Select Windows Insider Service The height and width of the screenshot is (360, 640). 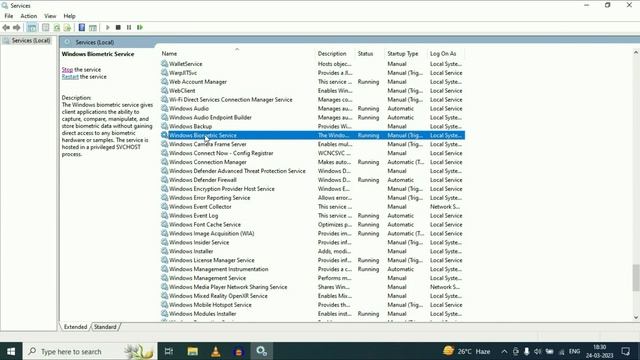(x=312, y=242)
